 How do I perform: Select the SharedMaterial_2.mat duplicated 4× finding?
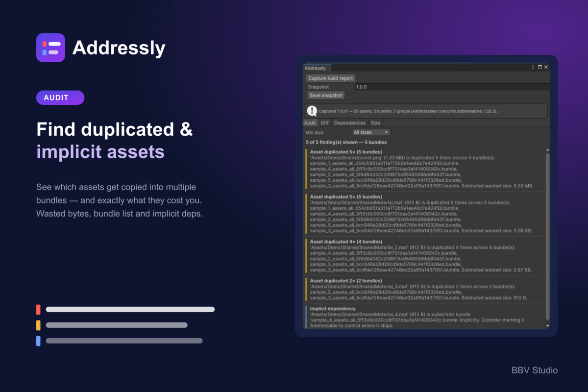tap(424, 256)
